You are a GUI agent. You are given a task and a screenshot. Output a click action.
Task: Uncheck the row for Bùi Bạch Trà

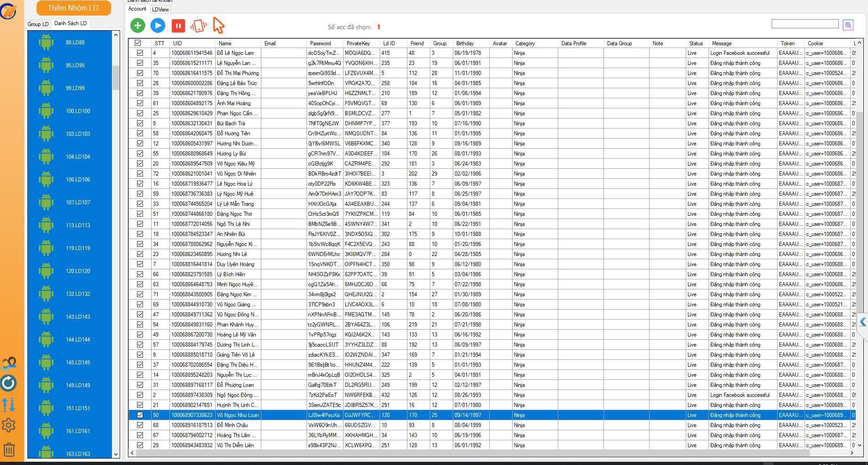point(140,123)
